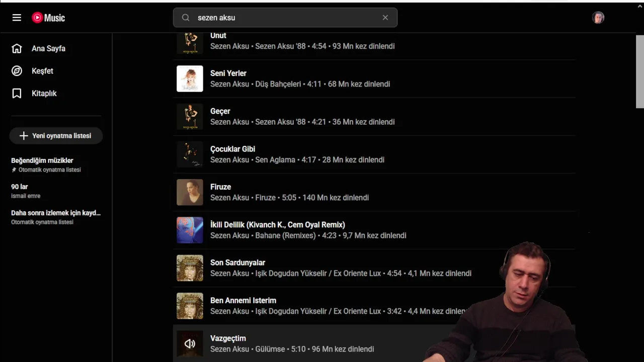Click the YouTube Music logo
Image resolution: width=644 pixels, height=362 pixels.
pos(48,18)
